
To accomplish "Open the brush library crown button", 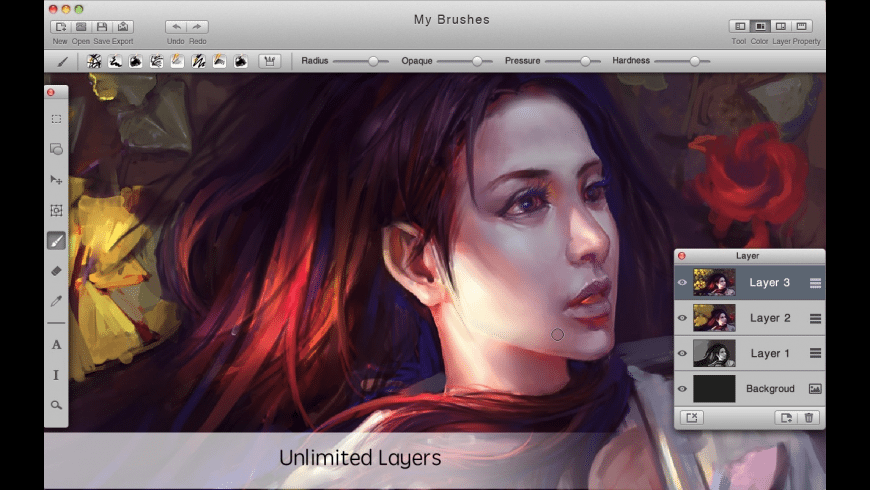I will [269, 61].
